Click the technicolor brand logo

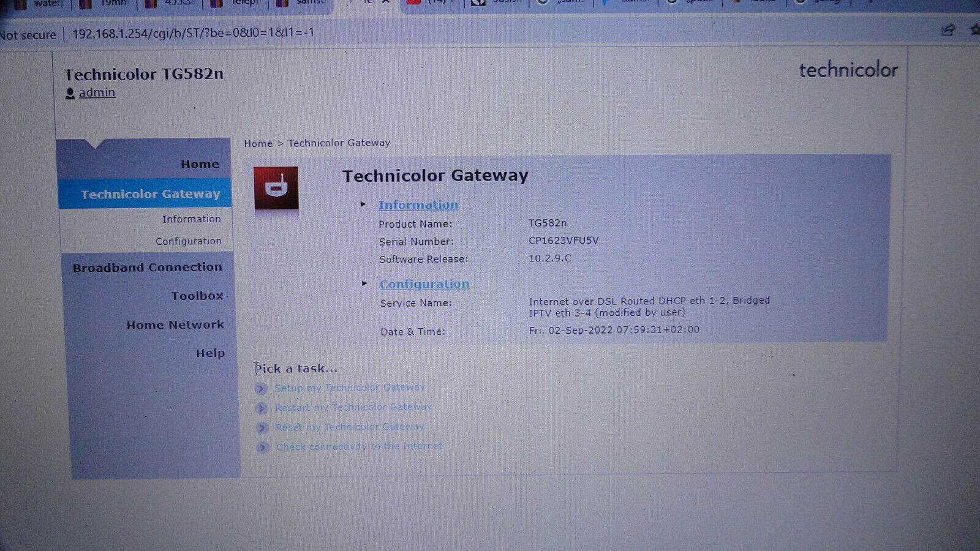848,70
